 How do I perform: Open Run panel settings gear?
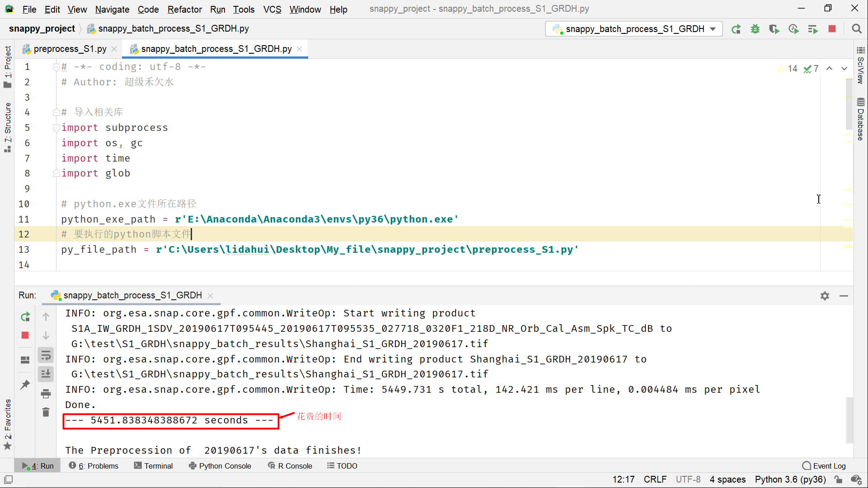pyautogui.click(x=825, y=296)
